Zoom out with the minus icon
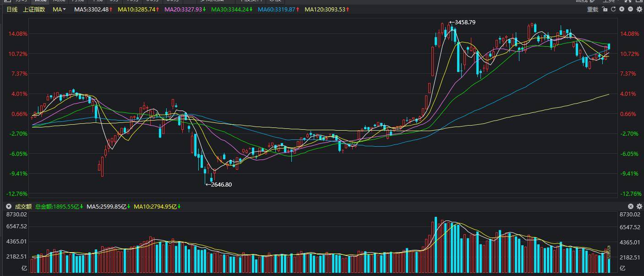This screenshot has height=276, width=644. (x=631, y=9)
